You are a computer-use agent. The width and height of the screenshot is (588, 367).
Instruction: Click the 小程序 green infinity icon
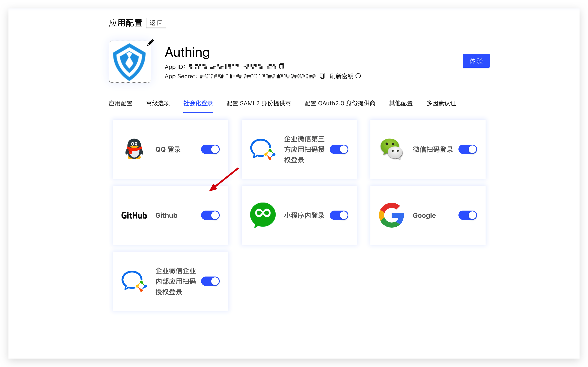point(263,215)
